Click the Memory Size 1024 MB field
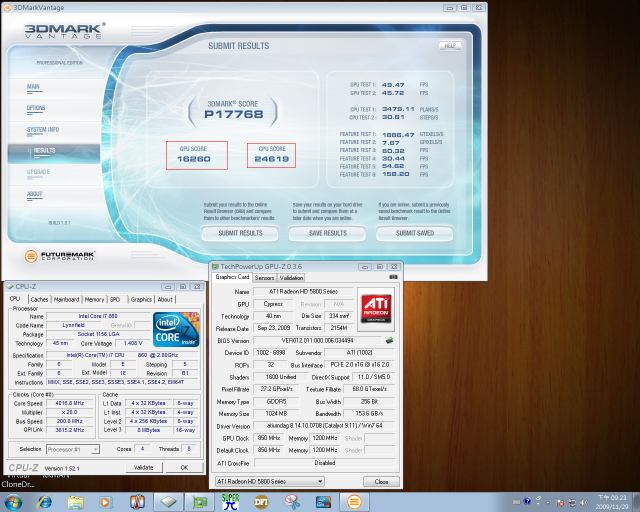Viewport: 640px width, 512px height. click(276, 414)
